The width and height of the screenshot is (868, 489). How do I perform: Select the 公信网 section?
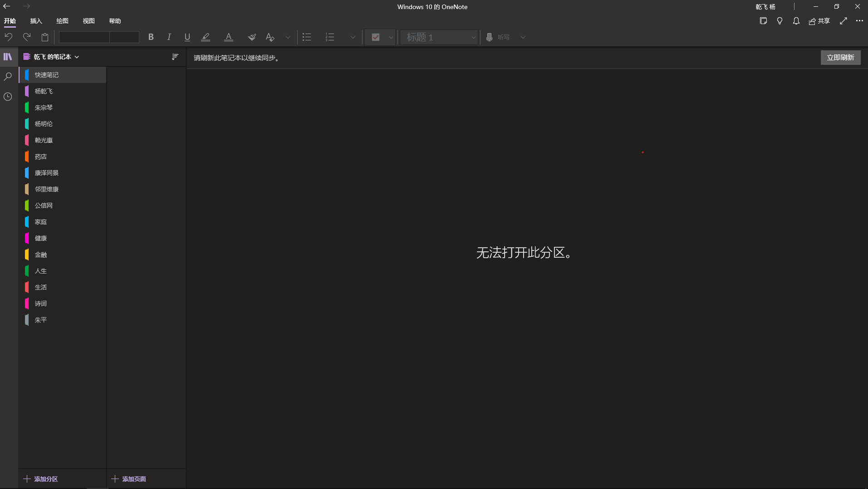63,205
